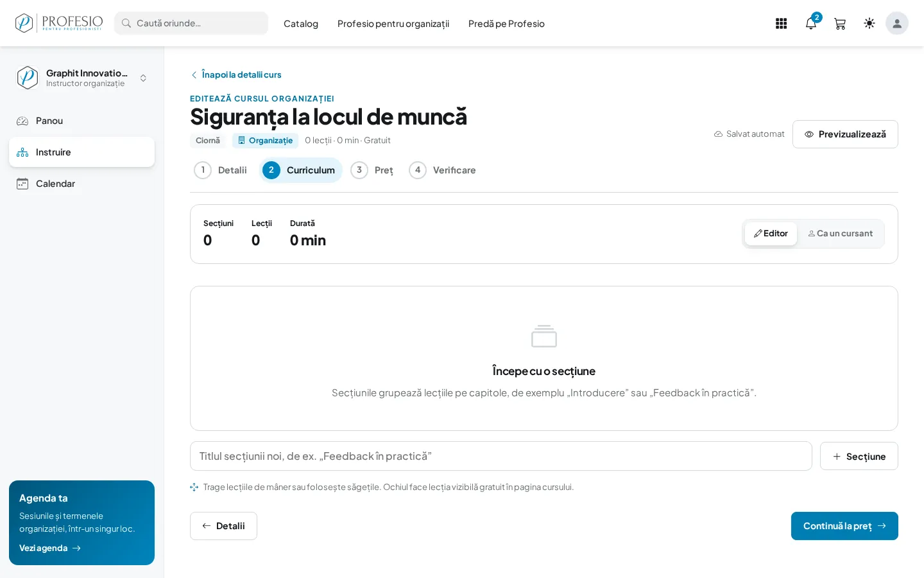Image resolution: width=924 pixels, height=578 pixels.
Task: Open Profesio pentru organizații nav link
Action: click(393, 24)
